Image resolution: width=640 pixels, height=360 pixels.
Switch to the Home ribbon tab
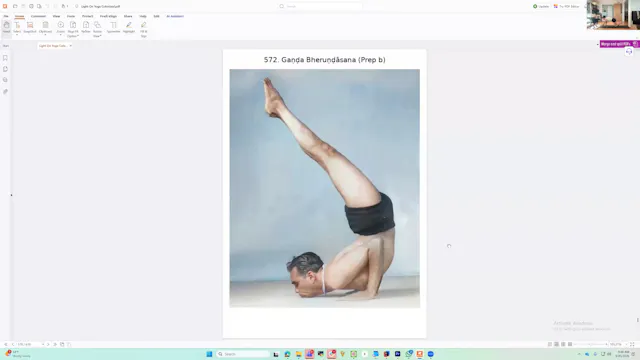coord(19,16)
